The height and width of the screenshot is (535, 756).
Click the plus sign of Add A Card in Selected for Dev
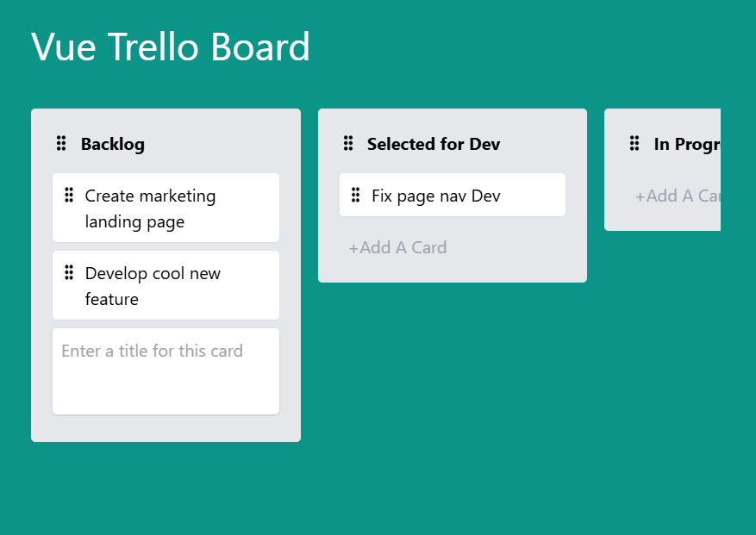click(355, 247)
